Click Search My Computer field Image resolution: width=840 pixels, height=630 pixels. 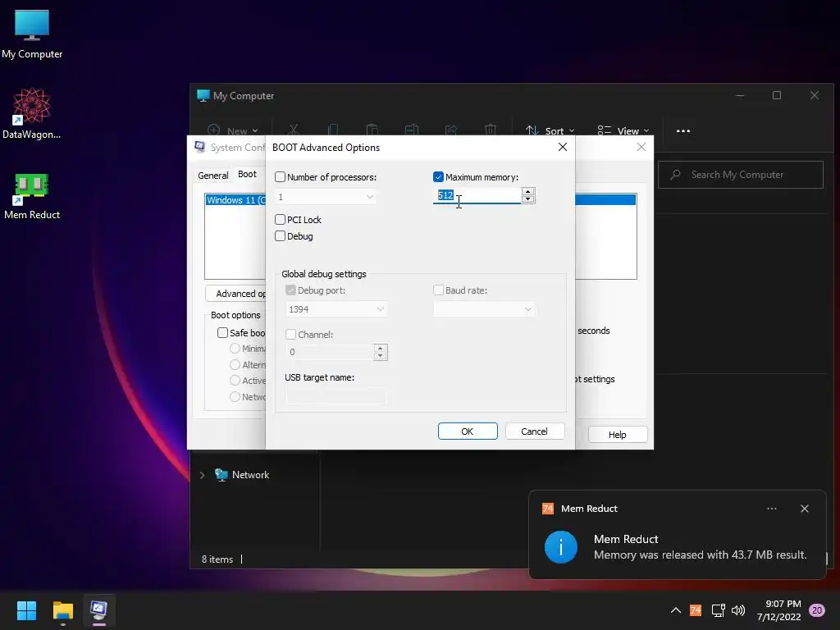(741, 175)
